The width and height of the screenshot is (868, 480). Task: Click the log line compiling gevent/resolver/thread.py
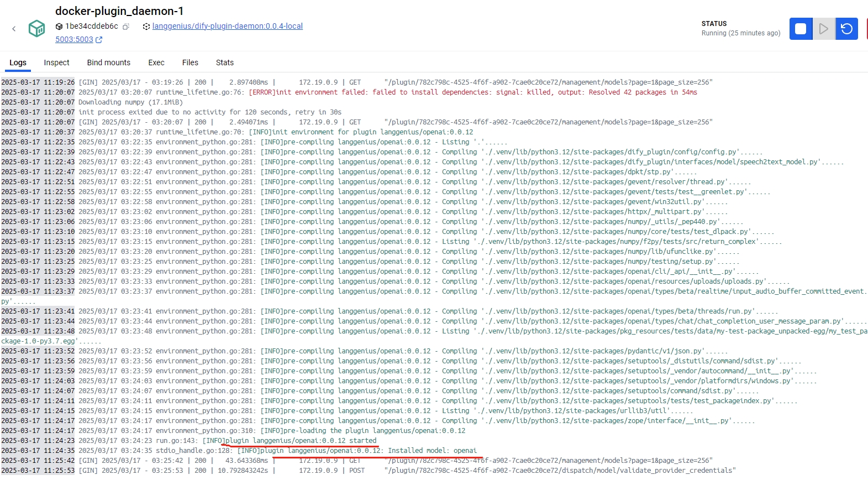[376, 182]
